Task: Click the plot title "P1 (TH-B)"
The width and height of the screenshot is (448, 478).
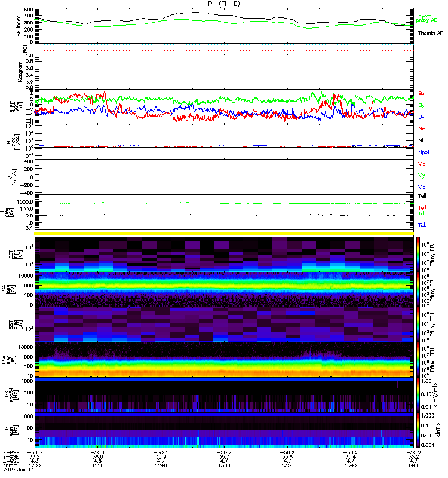Action: [x=224, y=4]
